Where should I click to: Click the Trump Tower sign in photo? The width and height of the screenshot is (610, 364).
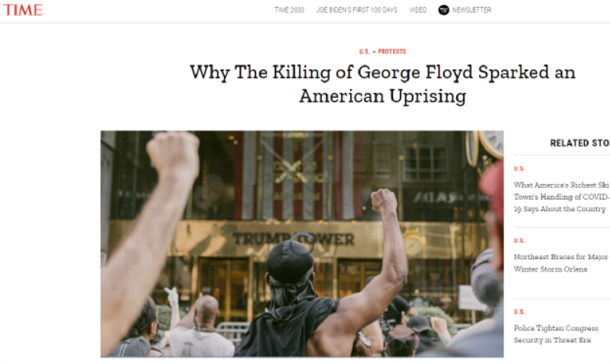[294, 239]
